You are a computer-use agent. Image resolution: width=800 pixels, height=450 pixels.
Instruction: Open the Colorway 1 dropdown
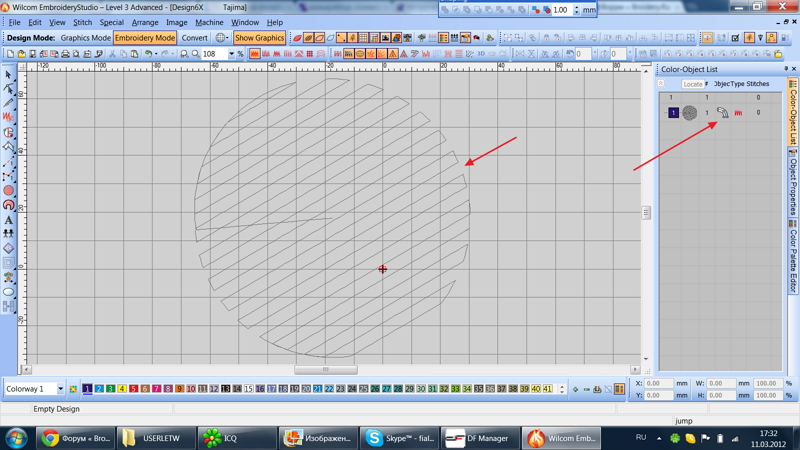coord(60,389)
